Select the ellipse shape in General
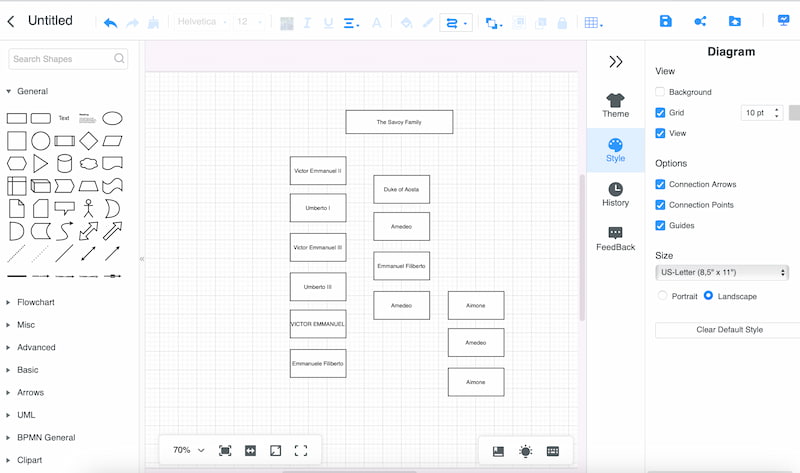The height and width of the screenshot is (473, 800). (112, 118)
